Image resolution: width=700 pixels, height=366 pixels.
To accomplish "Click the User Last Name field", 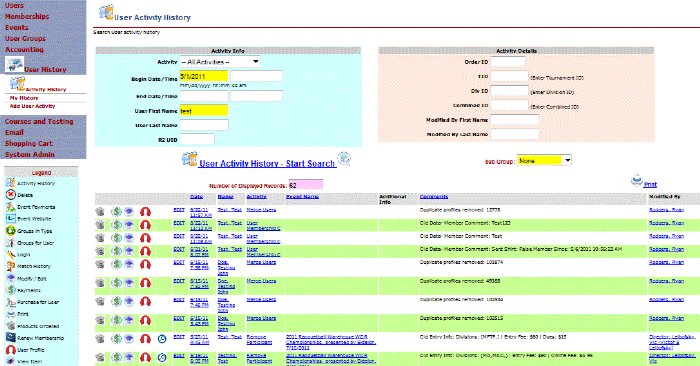I will [x=204, y=125].
